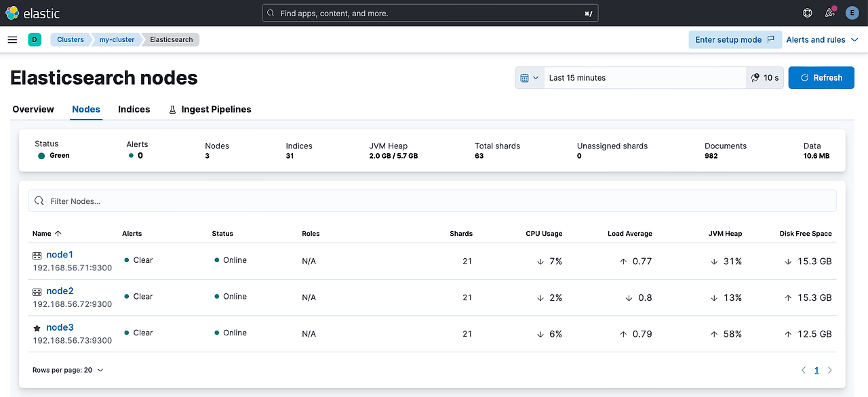Open the node1 link

tap(60, 255)
